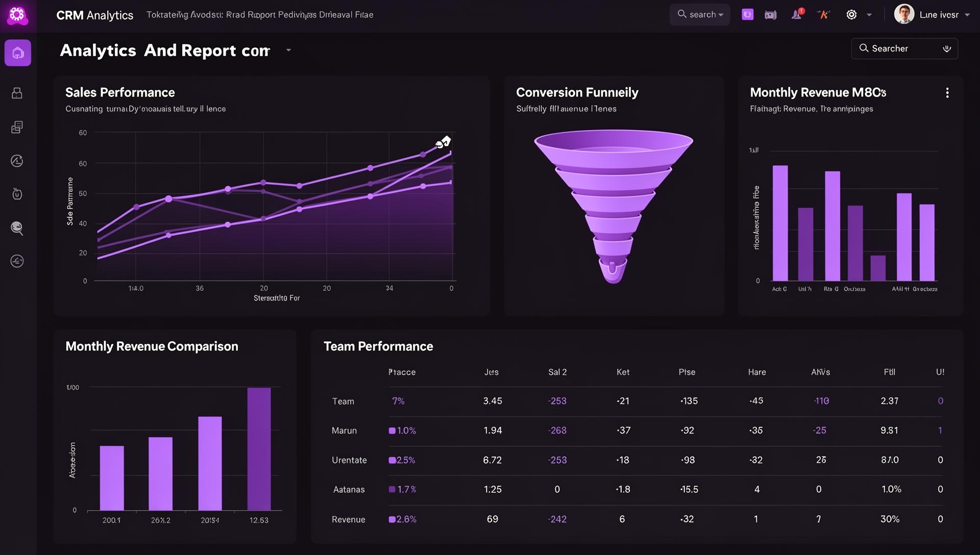Open the gauge chart icon in sidebar
Screen dimensions: 980x555
pyautogui.click(x=17, y=161)
